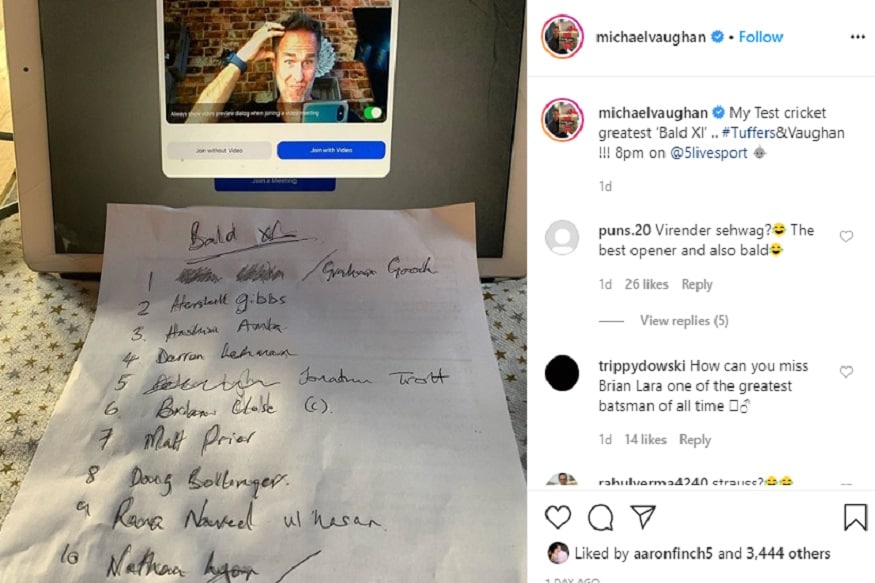The image size is (875, 583).
Task: Click Join with Video button in photo
Action: tap(331, 150)
